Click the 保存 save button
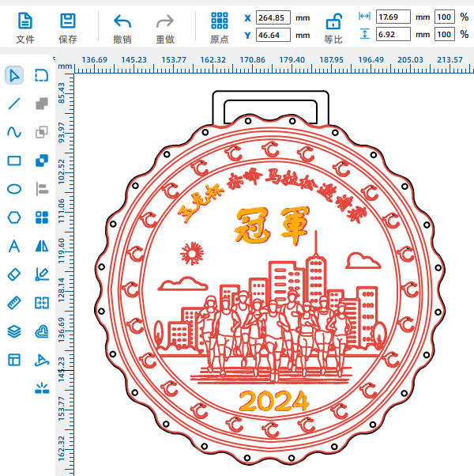 (68, 27)
